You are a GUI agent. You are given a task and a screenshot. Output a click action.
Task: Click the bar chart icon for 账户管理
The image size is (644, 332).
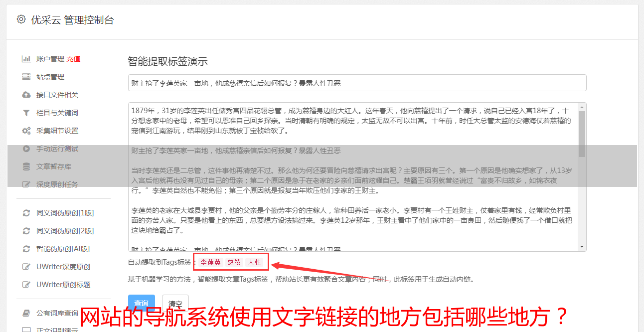pyautogui.click(x=26, y=59)
